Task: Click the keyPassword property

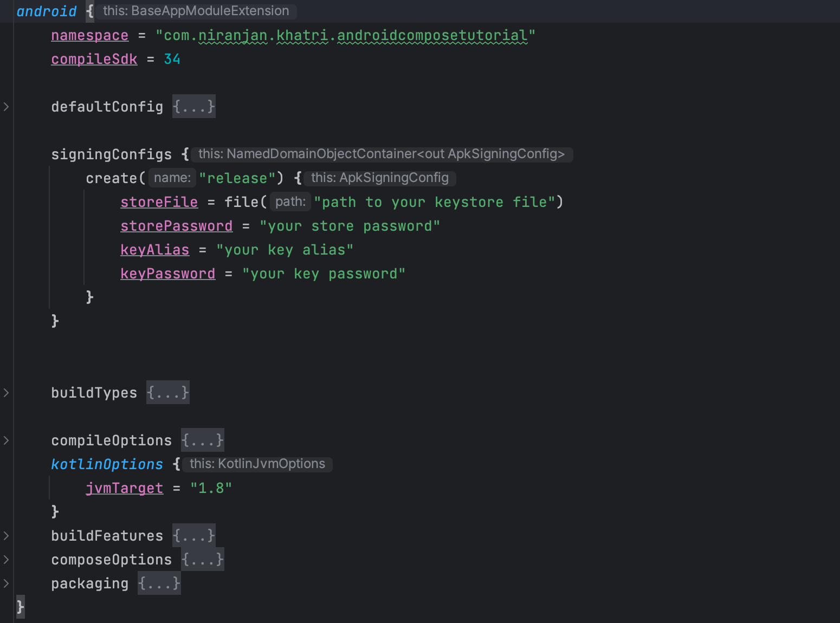Action: [168, 274]
